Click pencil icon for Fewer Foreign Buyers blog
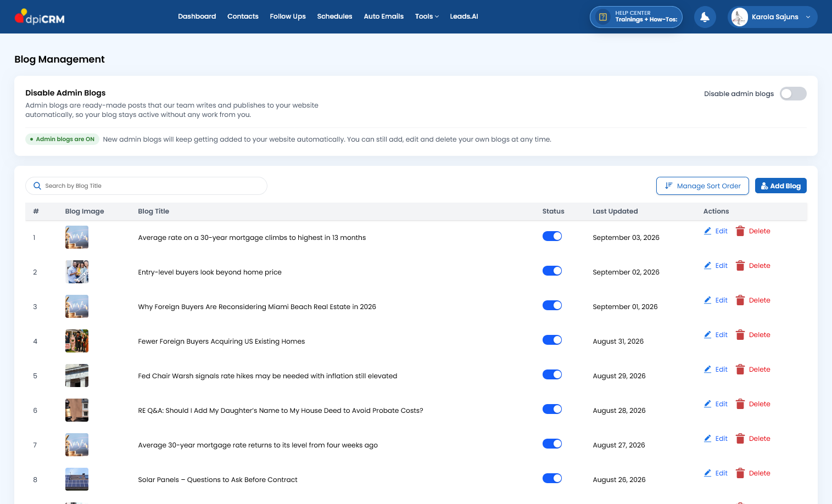 (708, 335)
